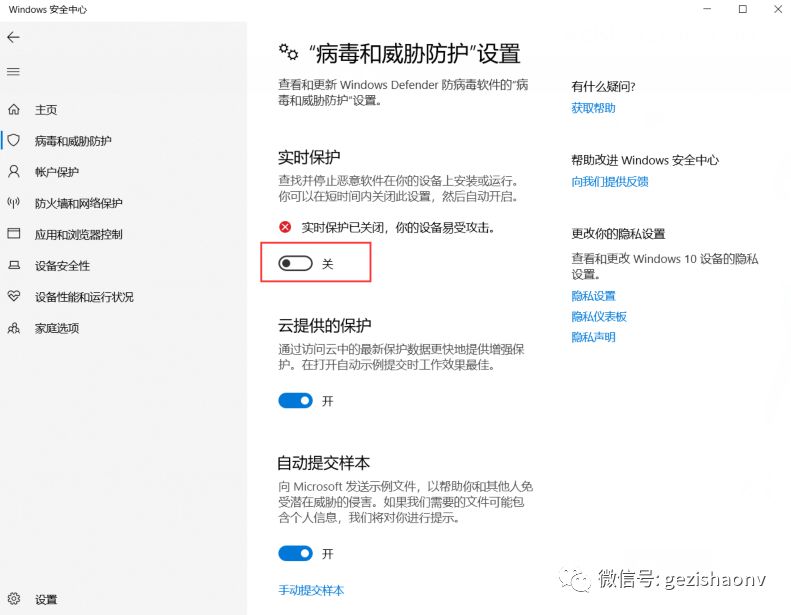Open 设备安全性 section
The width and height of the screenshot is (791, 615).
pyautogui.click(x=62, y=266)
